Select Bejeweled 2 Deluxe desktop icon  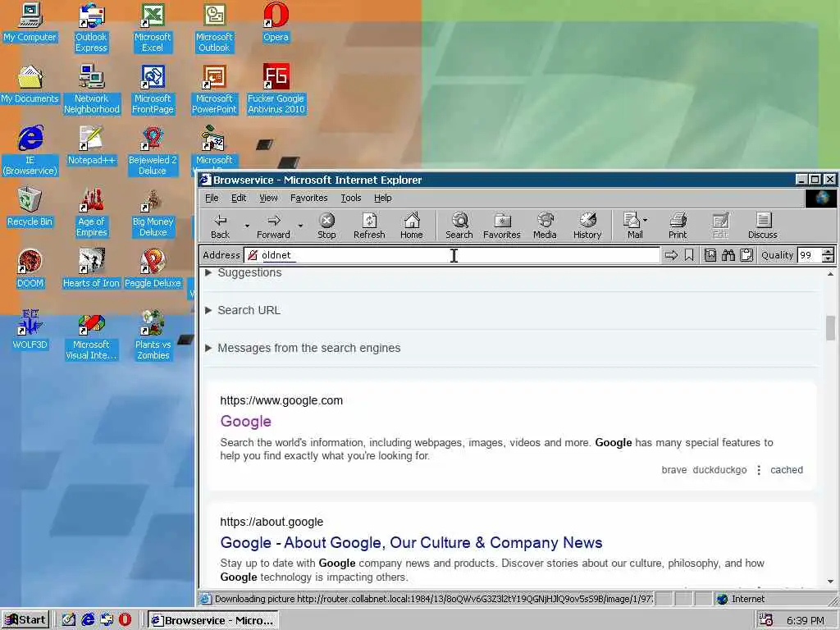153,151
